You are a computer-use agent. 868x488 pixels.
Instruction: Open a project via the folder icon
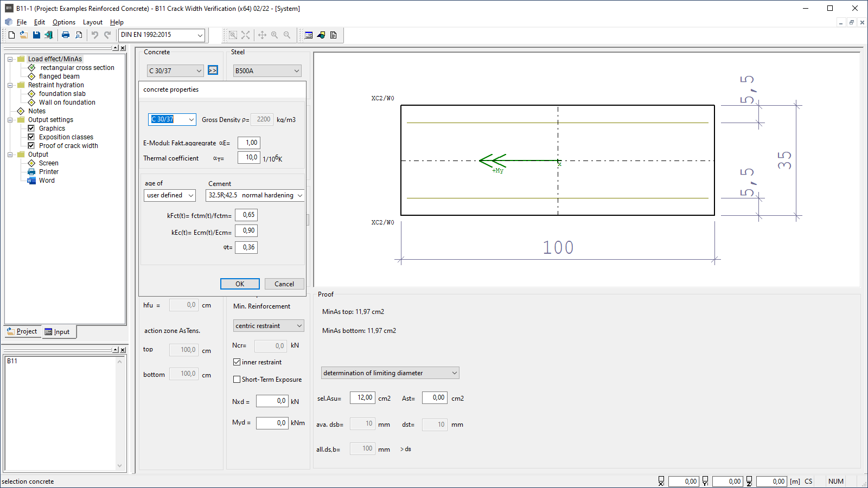[24, 35]
